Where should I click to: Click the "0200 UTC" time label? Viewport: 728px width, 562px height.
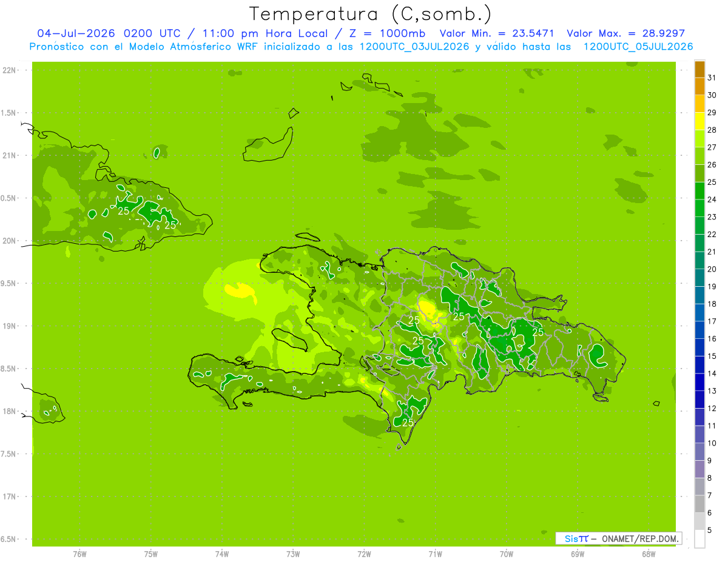coord(152,33)
